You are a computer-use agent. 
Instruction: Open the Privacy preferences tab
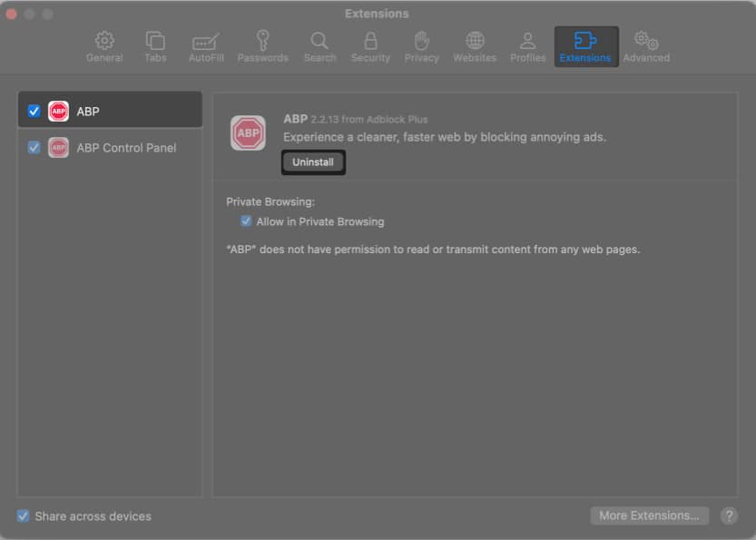pos(421,47)
